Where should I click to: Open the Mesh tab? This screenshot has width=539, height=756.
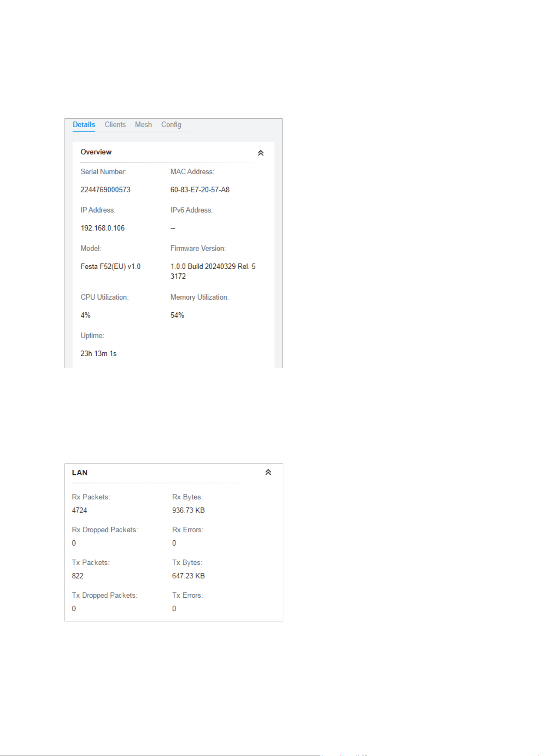[143, 125]
